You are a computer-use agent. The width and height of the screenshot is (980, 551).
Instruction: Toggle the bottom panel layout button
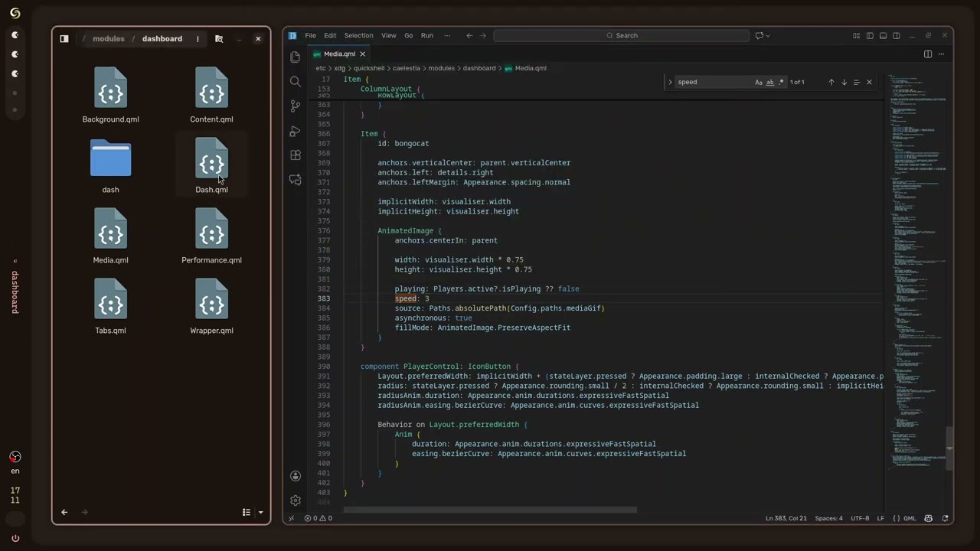click(883, 35)
